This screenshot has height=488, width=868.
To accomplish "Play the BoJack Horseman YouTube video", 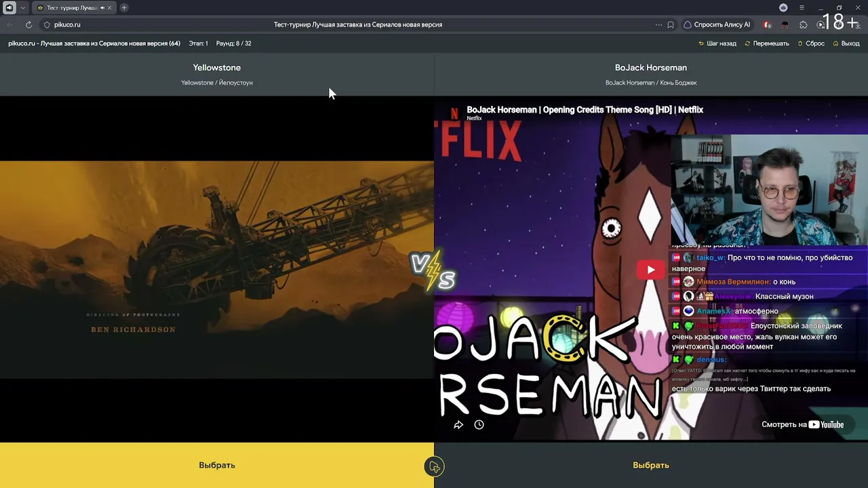I will pyautogui.click(x=651, y=270).
